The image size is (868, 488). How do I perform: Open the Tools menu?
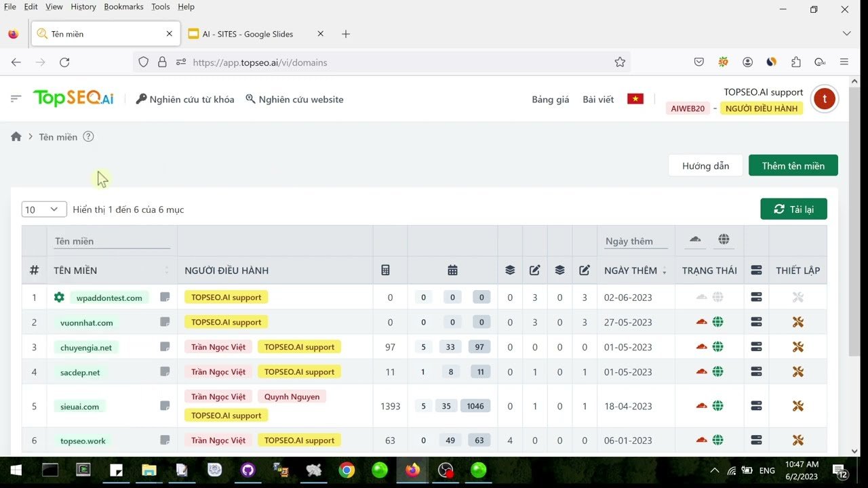161,7
